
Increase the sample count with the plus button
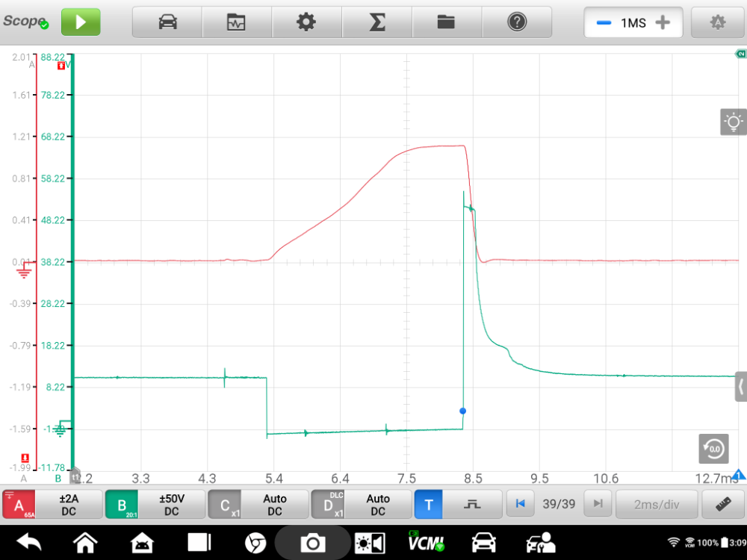click(x=662, y=22)
